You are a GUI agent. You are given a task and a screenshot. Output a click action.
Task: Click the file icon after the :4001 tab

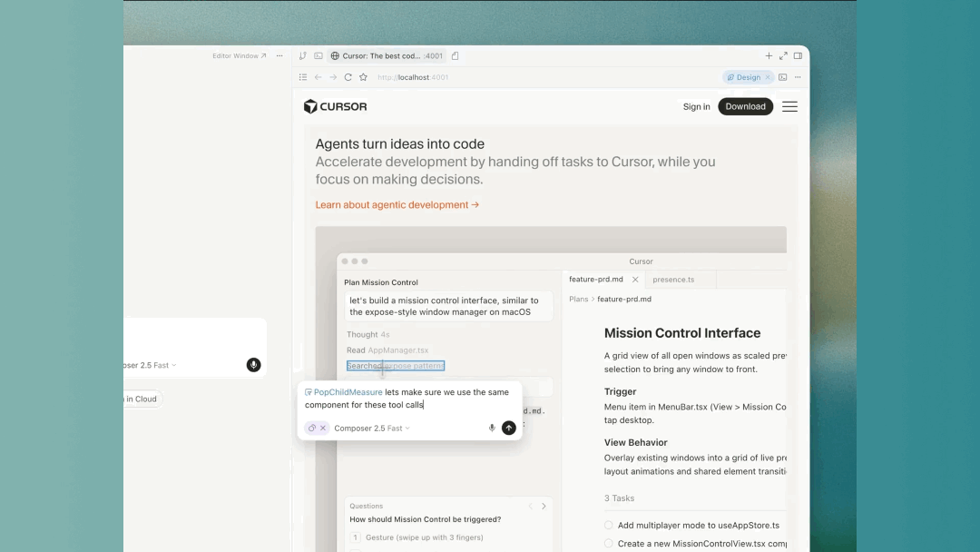point(455,55)
